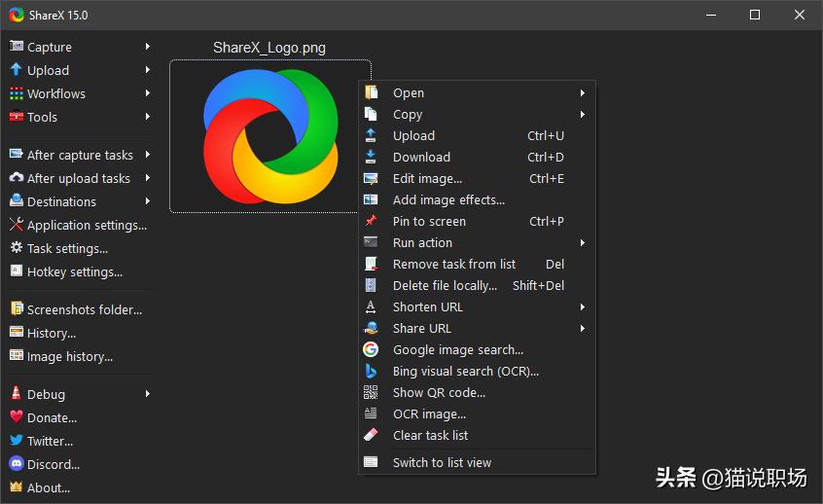This screenshot has height=504, width=823.
Task: Select Switch to list view
Action: point(442,463)
